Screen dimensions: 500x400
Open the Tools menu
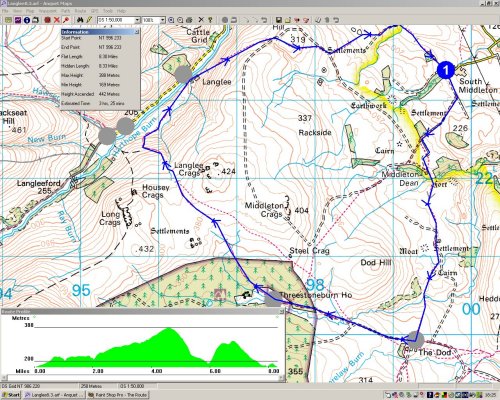pos(108,11)
